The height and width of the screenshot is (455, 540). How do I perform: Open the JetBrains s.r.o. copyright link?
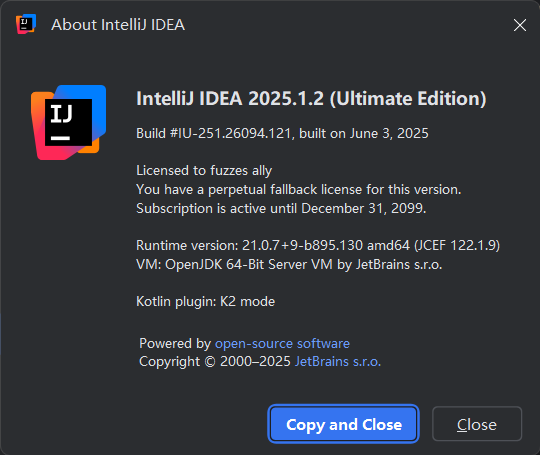(338, 362)
